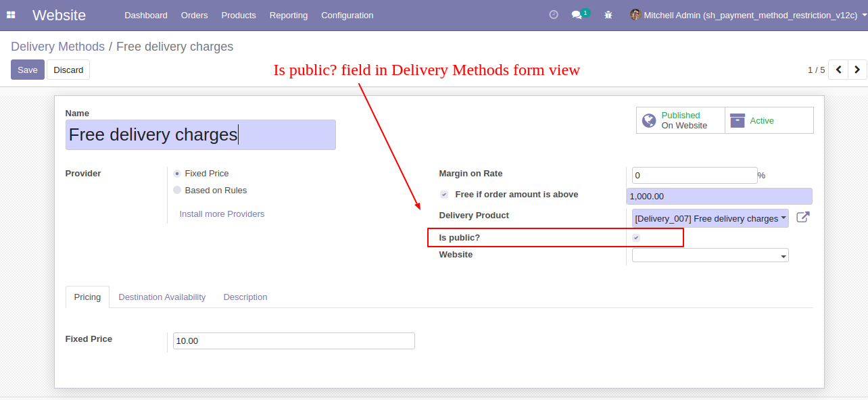Go back to Delivery Methods breadcrumb
This screenshot has height=400, width=868.
click(57, 47)
